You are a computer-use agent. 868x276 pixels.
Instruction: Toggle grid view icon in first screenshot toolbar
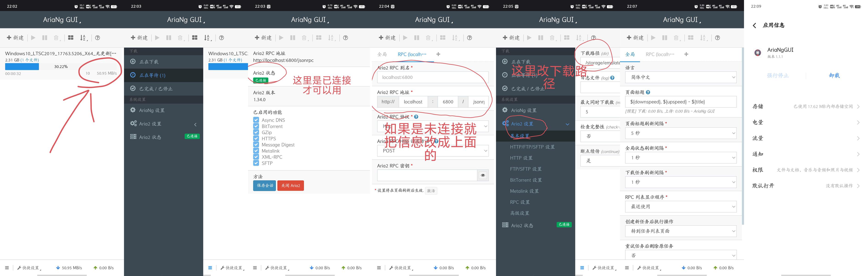pos(71,38)
